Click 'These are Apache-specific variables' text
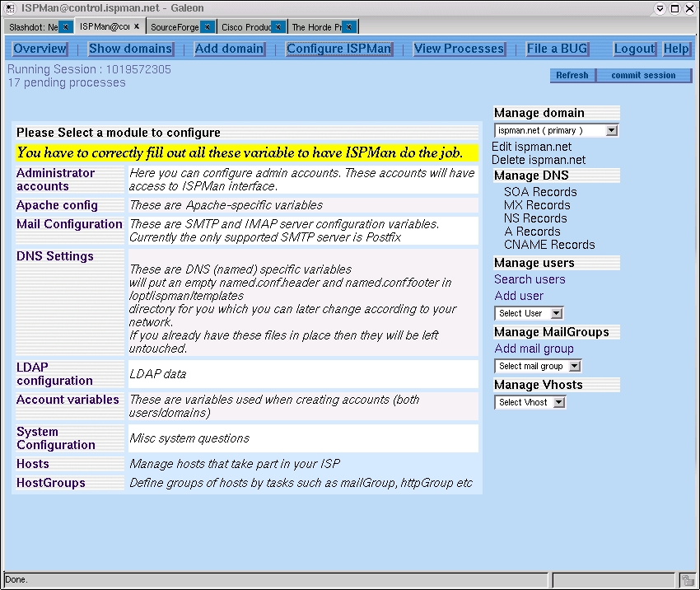The image size is (700, 590). coord(226,205)
